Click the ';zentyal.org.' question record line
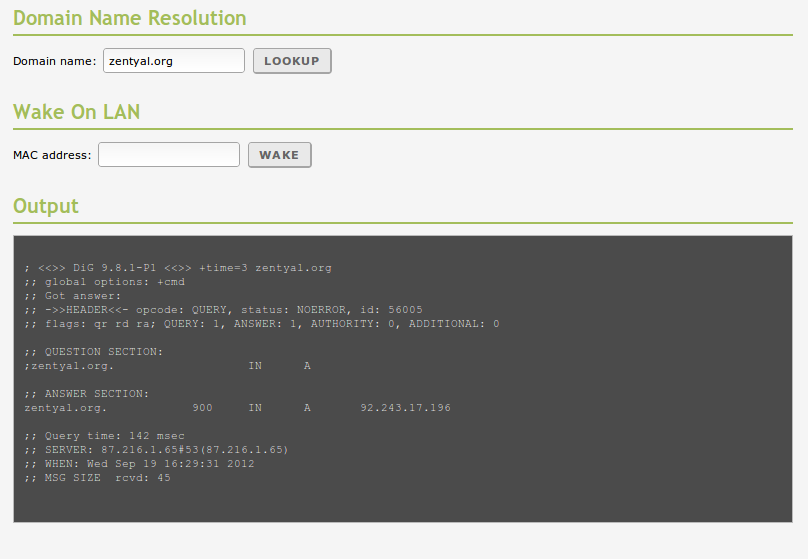This screenshot has width=808, height=559. [x=167, y=366]
